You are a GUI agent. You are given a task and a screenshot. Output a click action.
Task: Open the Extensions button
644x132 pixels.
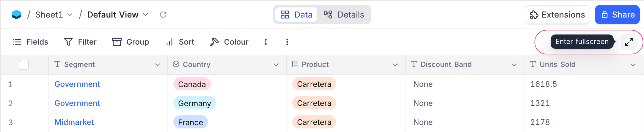point(557,15)
